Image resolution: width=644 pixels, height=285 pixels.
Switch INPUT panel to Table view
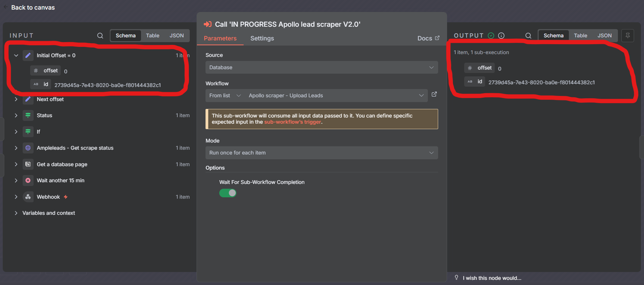tap(152, 35)
